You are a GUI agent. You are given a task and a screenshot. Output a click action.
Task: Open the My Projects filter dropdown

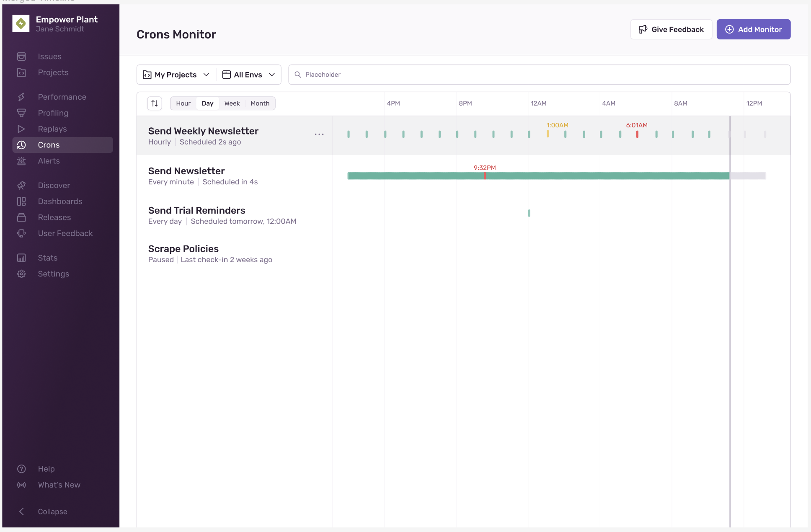tap(175, 74)
